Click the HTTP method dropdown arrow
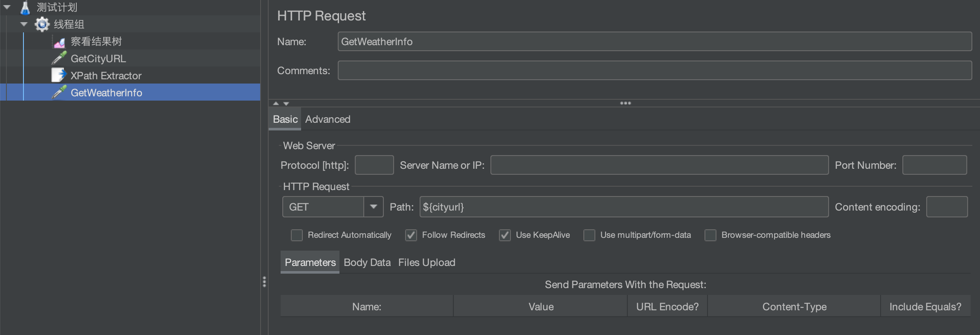980x335 pixels. pyautogui.click(x=374, y=207)
